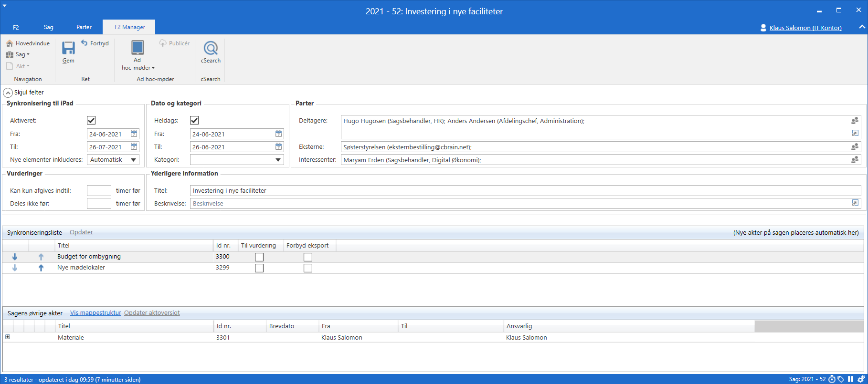Switch to the Sag tab
The width and height of the screenshot is (868, 384).
pyautogui.click(x=49, y=27)
